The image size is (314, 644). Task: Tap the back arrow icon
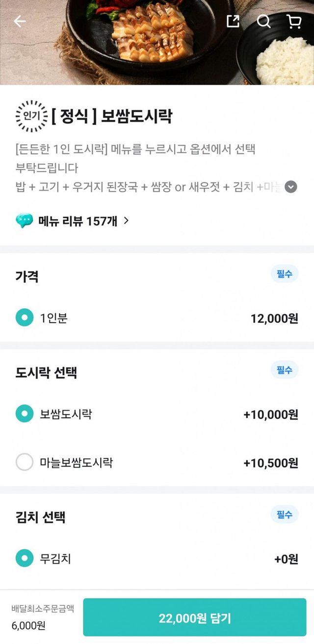pyautogui.click(x=20, y=21)
